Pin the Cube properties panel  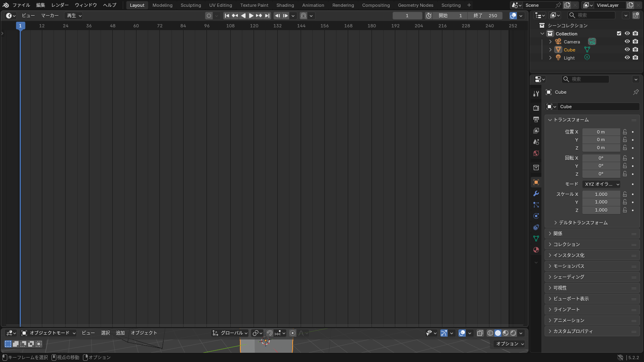click(x=636, y=92)
